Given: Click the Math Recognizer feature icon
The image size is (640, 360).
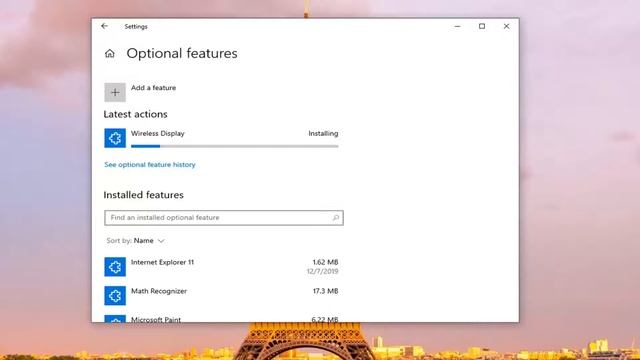Looking at the screenshot, I should [x=115, y=296].
